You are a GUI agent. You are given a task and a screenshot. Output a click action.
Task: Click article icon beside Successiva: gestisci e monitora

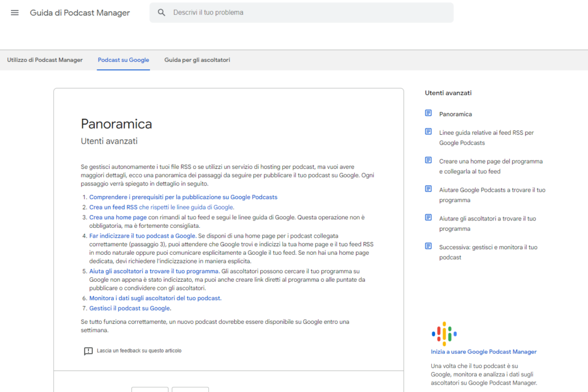click(x=428, y=246)
